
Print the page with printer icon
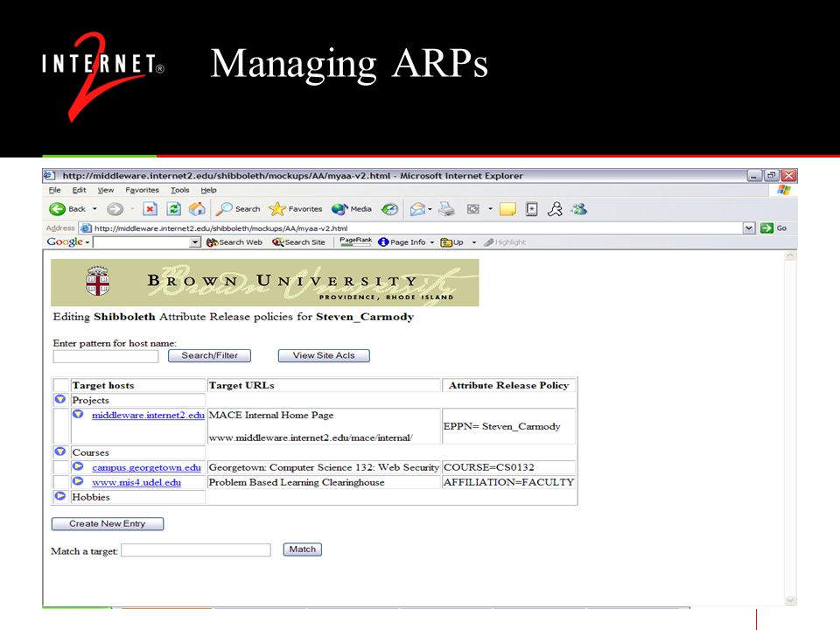click(x=446, y=209)
